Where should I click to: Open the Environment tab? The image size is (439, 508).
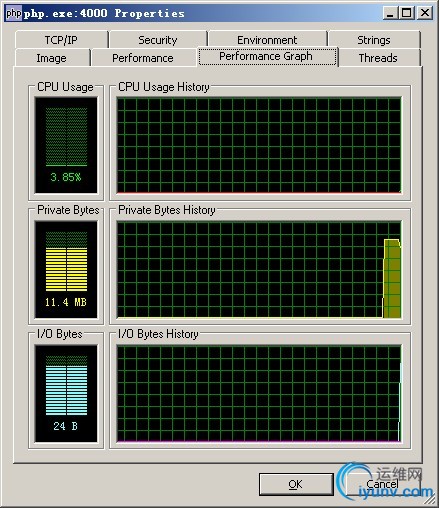click(x=267, y=40)
